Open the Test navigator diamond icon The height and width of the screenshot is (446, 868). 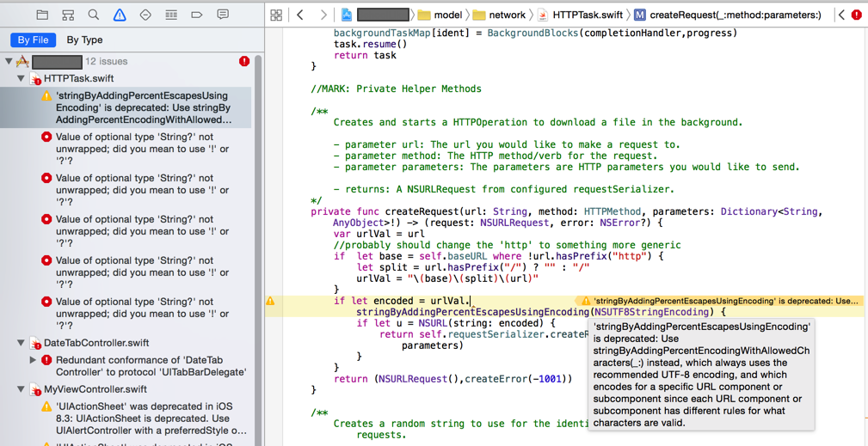coord(145,15)
